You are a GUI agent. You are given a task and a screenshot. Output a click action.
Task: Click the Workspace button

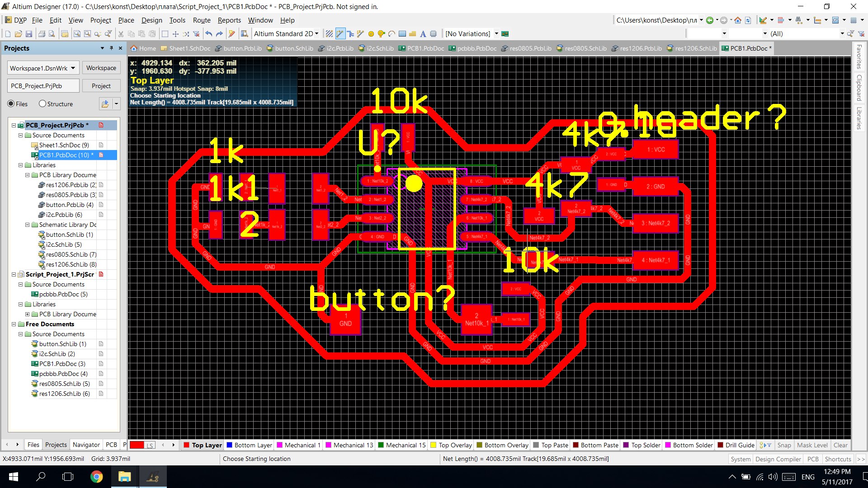[x=101, y=68]
